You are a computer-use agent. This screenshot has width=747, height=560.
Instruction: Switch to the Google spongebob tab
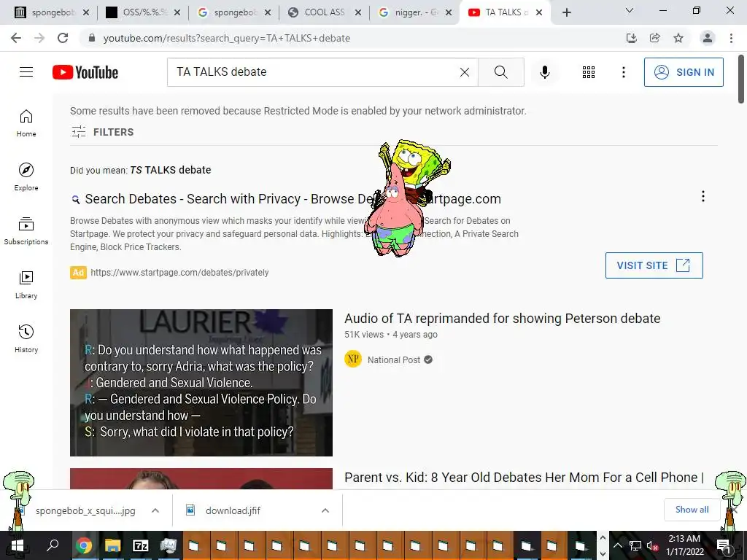coord(233,12)
